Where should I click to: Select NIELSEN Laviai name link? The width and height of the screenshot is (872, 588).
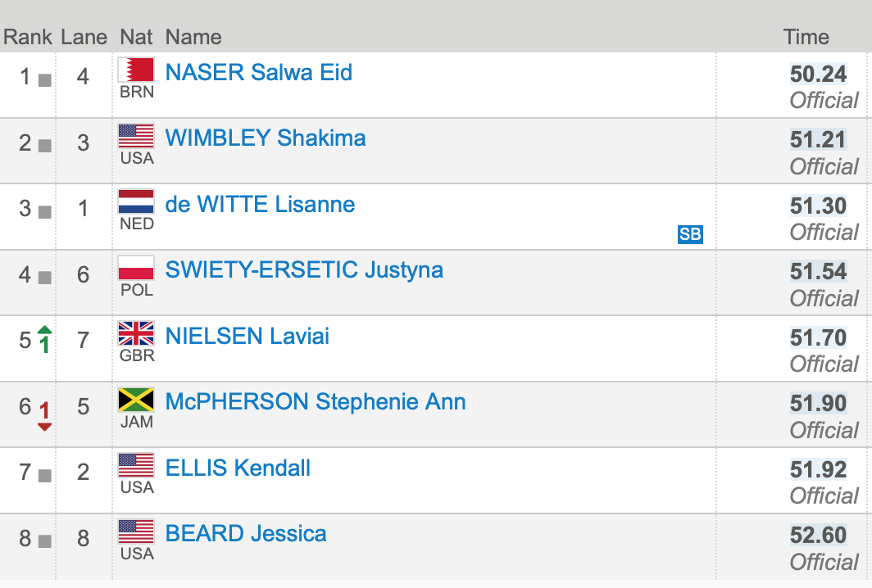point(247,336)
